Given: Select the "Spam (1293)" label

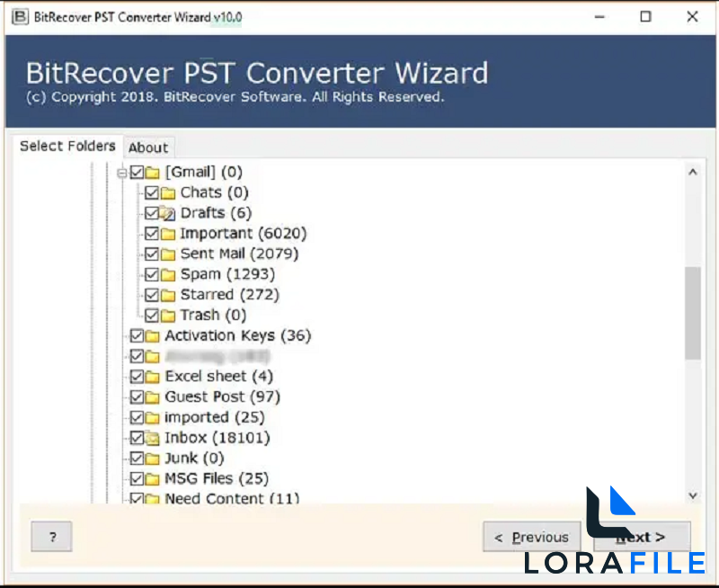Looking at the screenshot, I should pyautogui.click(x=227, y=274).
